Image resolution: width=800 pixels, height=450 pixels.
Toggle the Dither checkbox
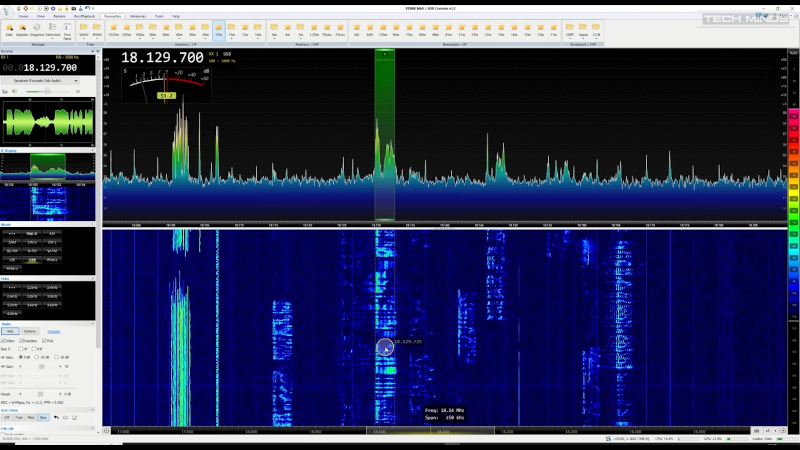coord(5,341)
